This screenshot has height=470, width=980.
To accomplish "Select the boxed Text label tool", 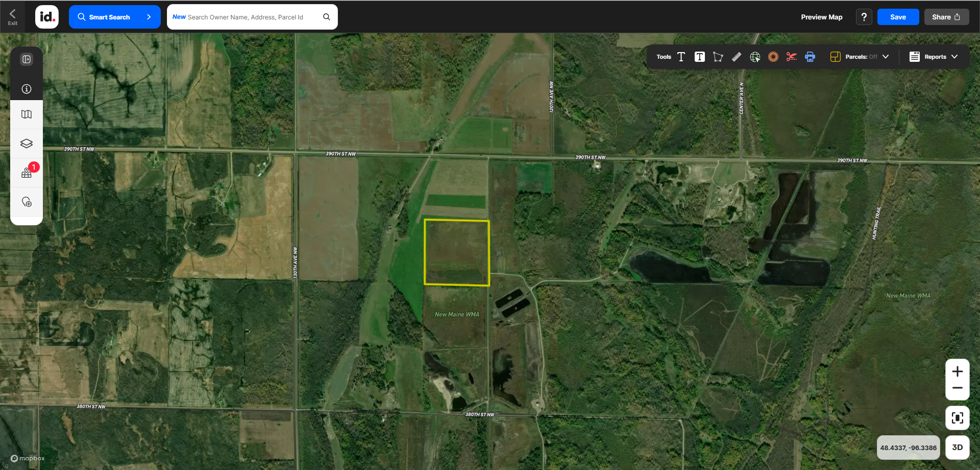I will (699, 57).
